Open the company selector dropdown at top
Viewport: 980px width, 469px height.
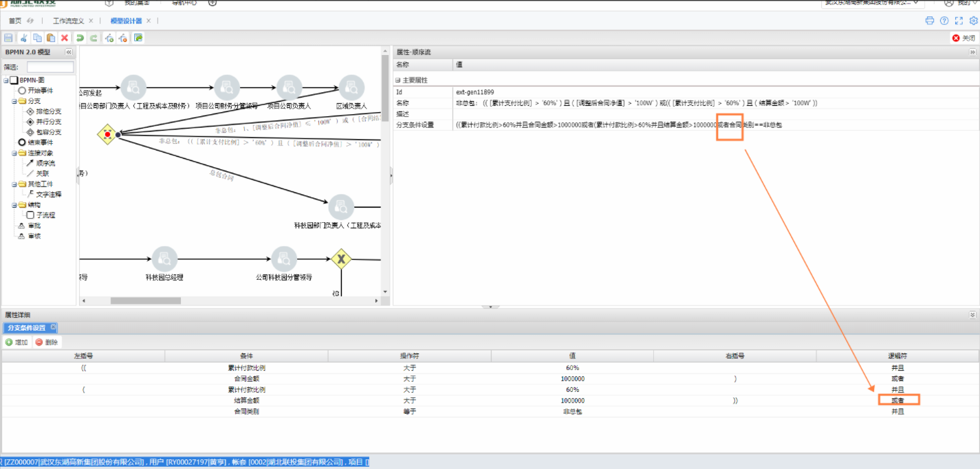872,3
